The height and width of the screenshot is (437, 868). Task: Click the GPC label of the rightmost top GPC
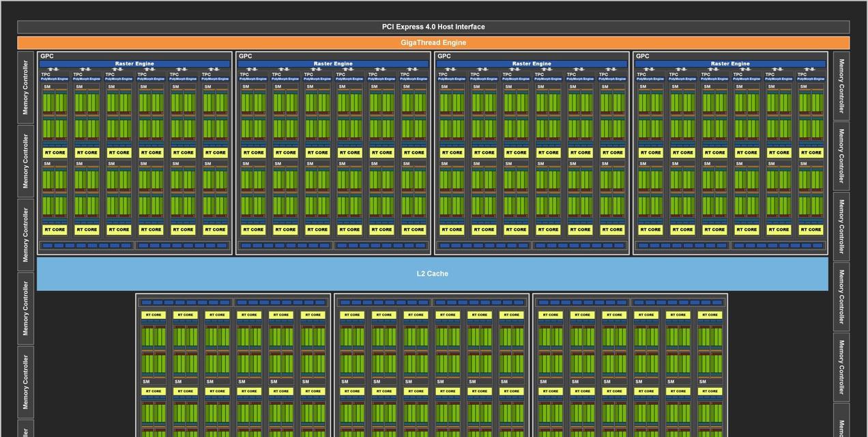click(642, 56)
